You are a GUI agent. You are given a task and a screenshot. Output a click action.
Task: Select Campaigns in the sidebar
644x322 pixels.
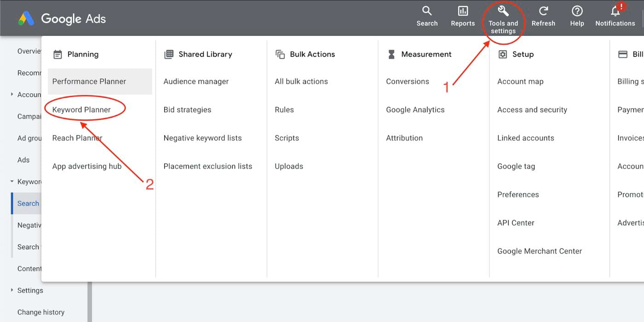pyautogui.click(x=29, y=116)
